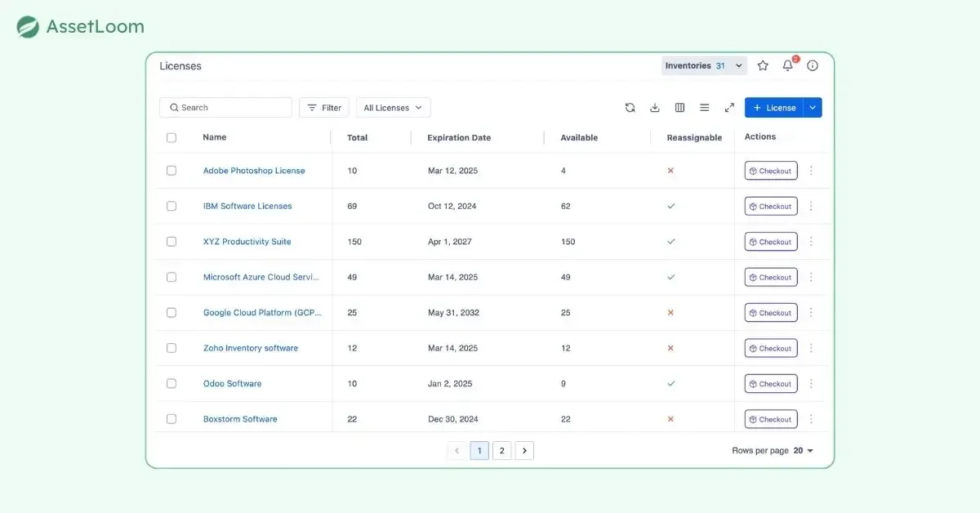Click the previous page arrow

(x=457, y=450)
